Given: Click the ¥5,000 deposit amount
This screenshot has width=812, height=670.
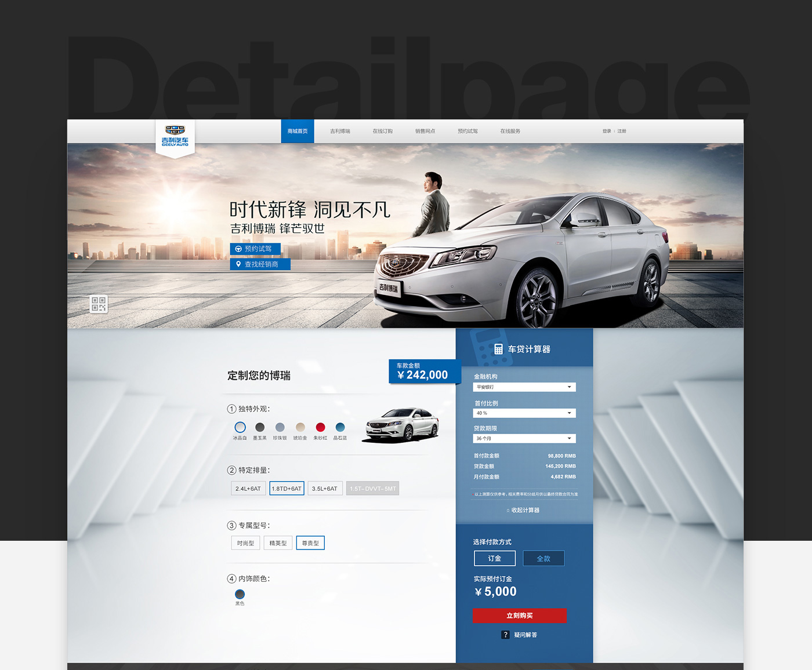Looking at the screenshot, I should click(x=495, y=591).
